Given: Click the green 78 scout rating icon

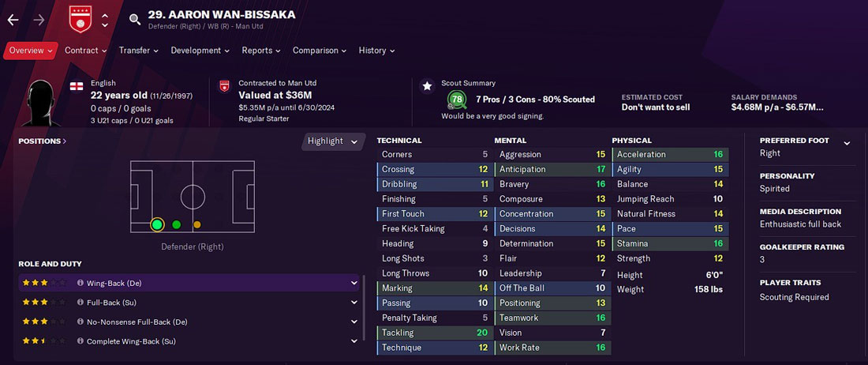Looking at the screenshot, I should coord(457,100).
